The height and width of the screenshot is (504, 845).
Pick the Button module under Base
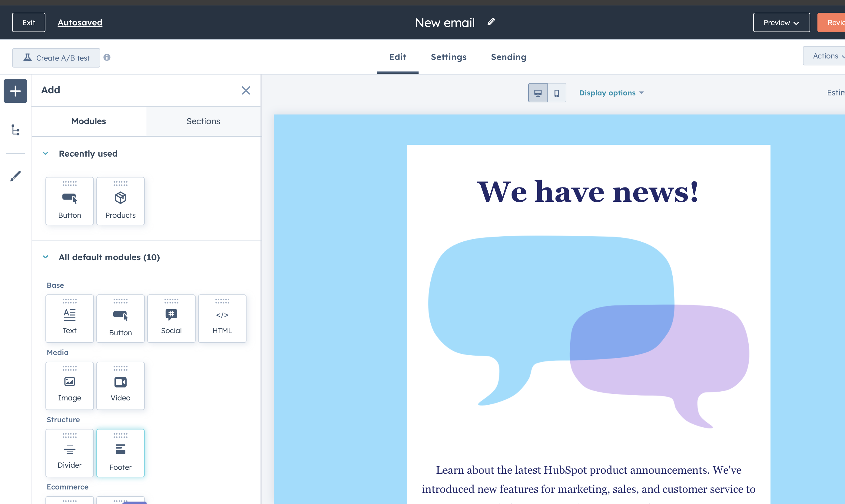pos(121,319)
